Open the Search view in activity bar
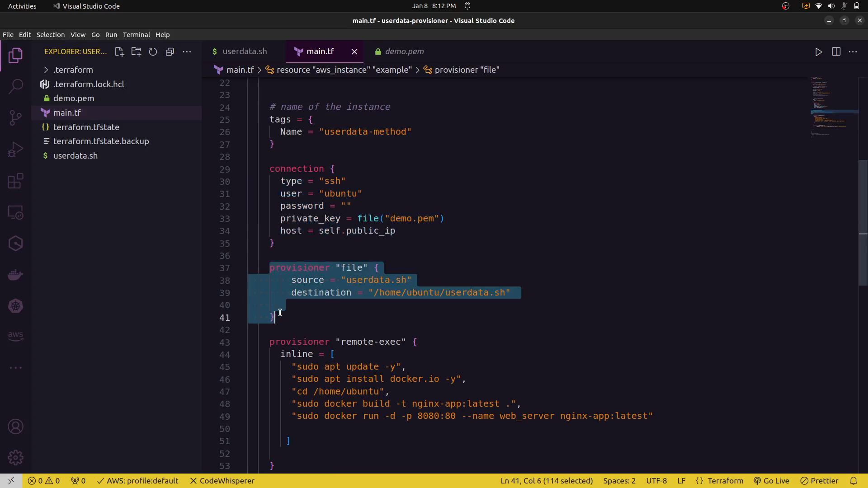Image resolution: width=868 pixels, height=488 pixels. 16,86
